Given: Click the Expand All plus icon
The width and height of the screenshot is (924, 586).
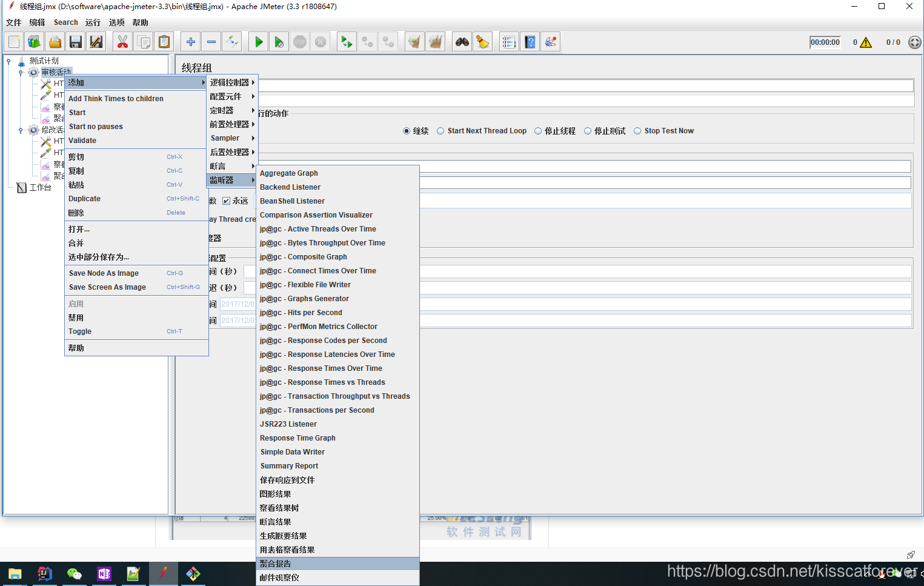Looking at the screenshot, I should coord(190,42).
